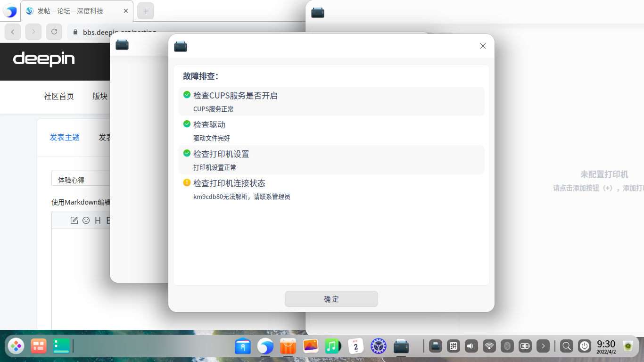Click the Bluetooth tray icon

tap(507, 346)
